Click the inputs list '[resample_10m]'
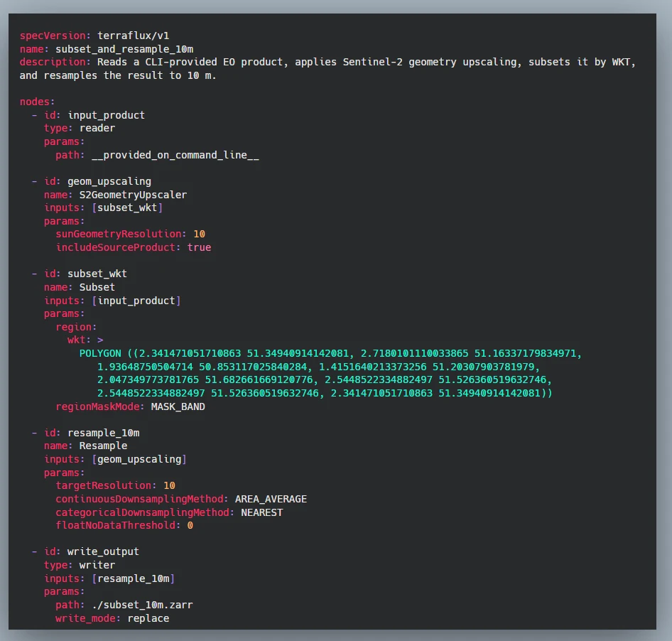 (x=134, y=579)
